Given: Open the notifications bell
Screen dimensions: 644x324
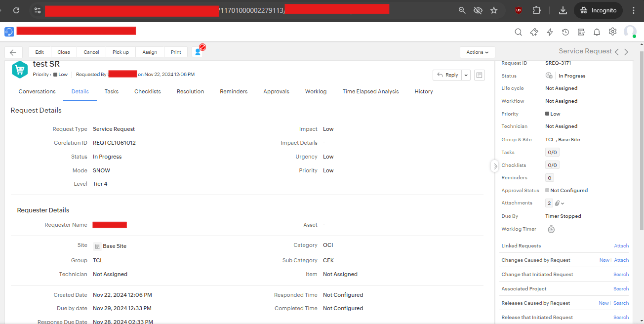Looking at the screenshot, I should 597,32.
